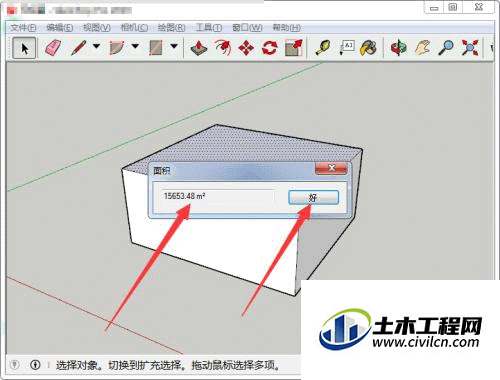Expand the arc tool dropdown arrow
The height and width of the screenshot is (380, 500).
click(135, 46)
